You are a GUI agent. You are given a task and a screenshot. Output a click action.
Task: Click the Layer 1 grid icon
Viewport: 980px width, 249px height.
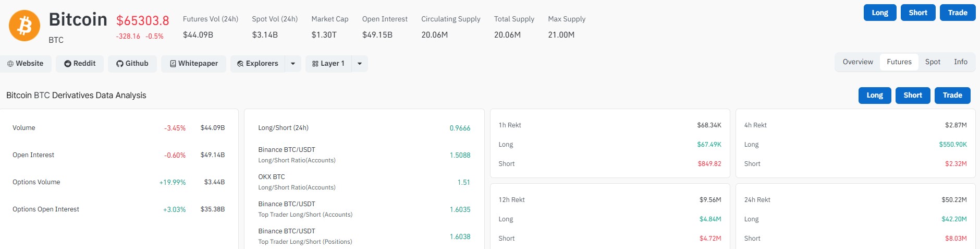315,64
